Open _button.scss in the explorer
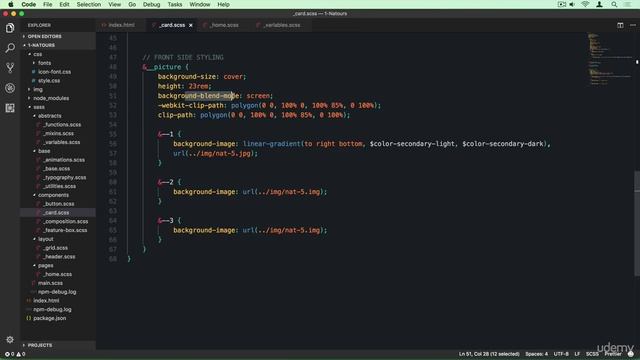Viewport: 640px width, 360px height. click(x=58, y=204)
